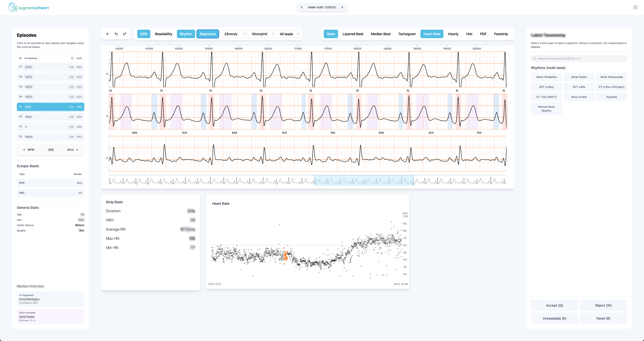Open the All leads selector
Viewport: 644px width, 341px height.
(287, 34)
